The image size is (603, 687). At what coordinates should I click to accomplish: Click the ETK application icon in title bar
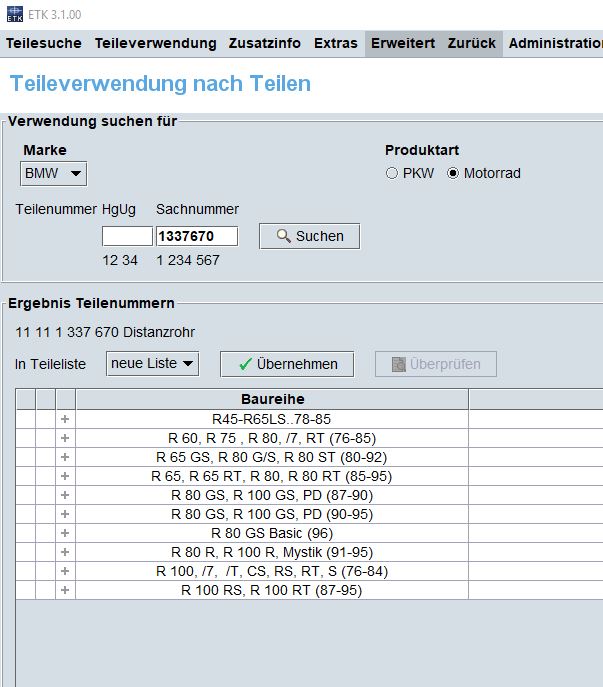click(12, 14)
